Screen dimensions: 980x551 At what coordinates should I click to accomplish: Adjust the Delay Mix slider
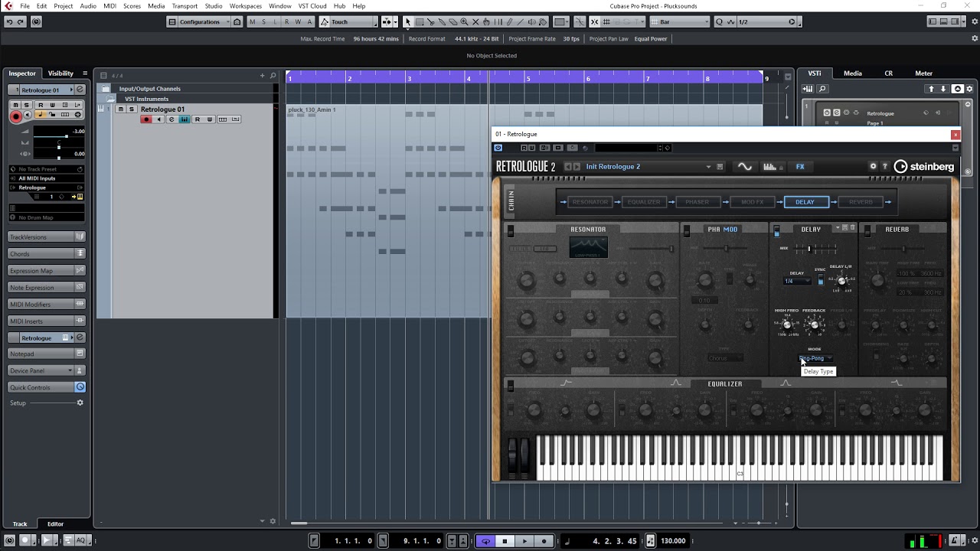(x=814, y=248)
